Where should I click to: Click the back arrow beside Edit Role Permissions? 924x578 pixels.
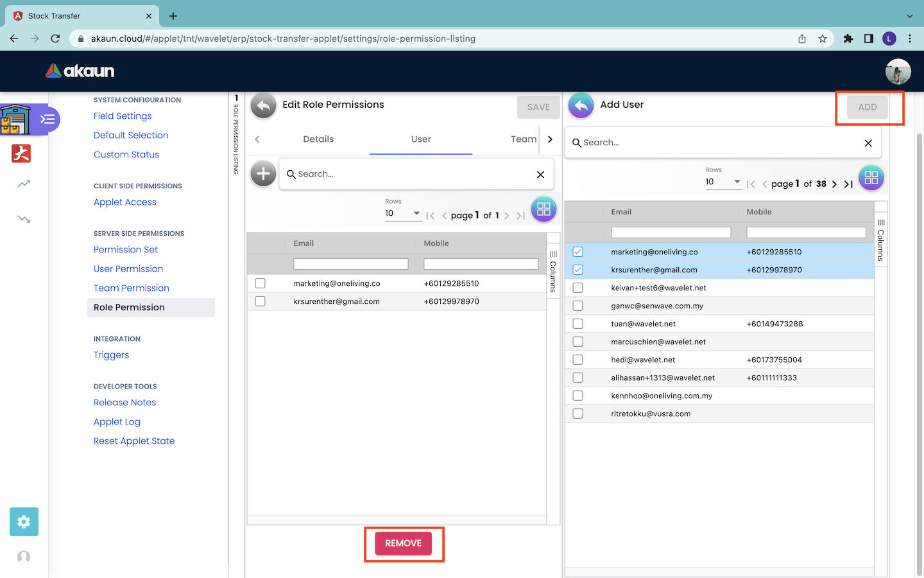click(x=263, y=106)
